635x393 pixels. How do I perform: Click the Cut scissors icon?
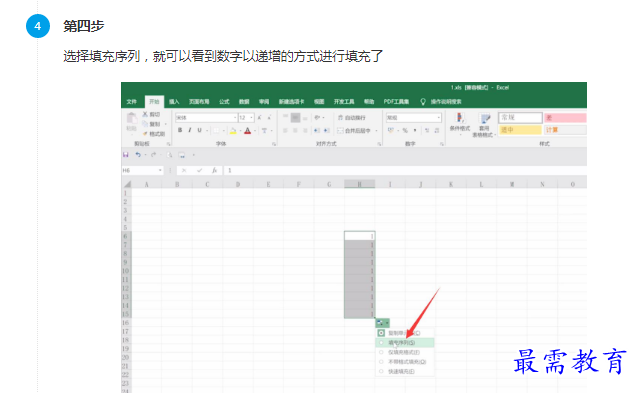coord(145,114)
